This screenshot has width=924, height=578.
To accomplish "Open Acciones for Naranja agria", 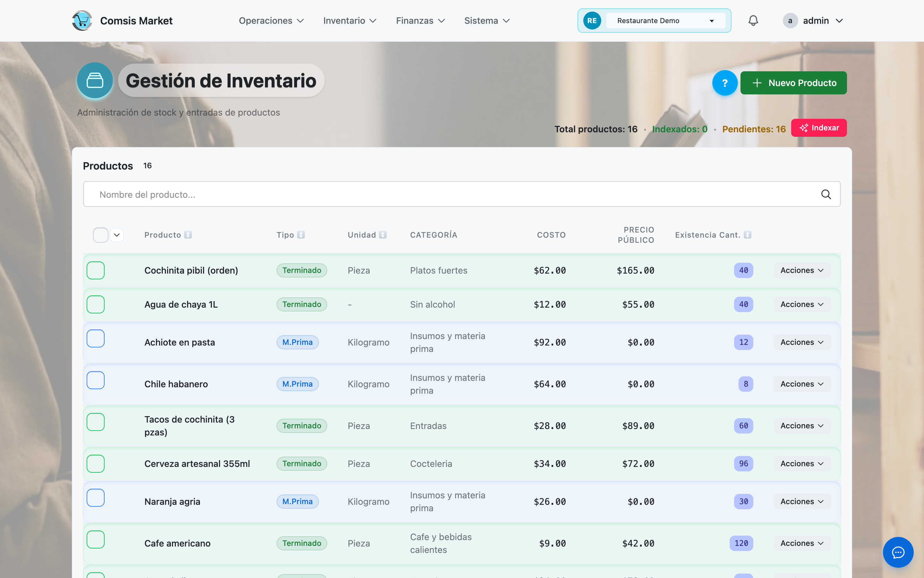I will coord(802,501).
